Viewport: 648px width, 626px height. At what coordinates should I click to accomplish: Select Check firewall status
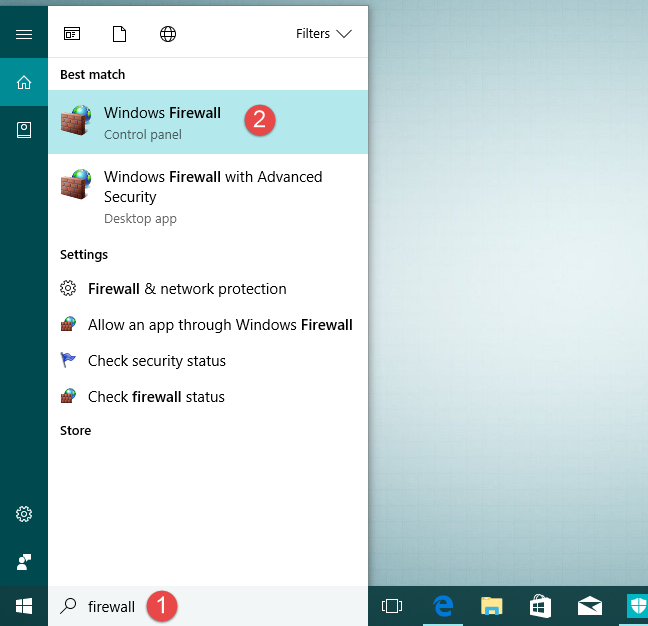click(208, 396)
